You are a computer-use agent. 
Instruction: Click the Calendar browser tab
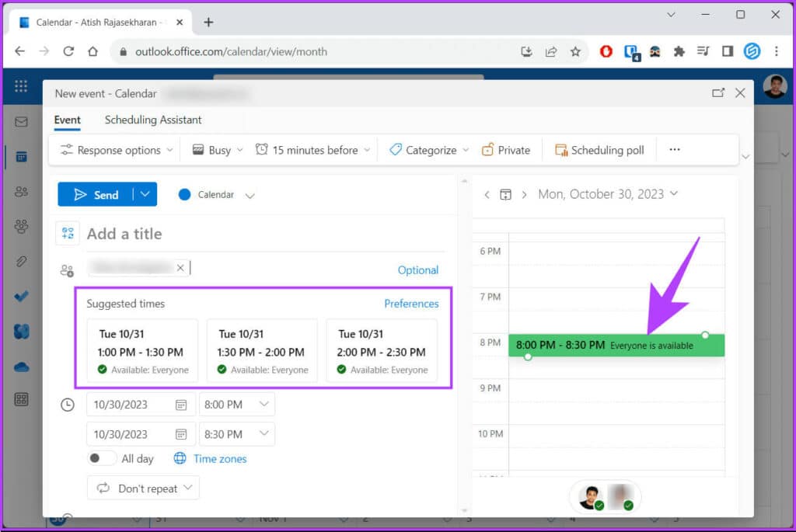tap(100, 23)
